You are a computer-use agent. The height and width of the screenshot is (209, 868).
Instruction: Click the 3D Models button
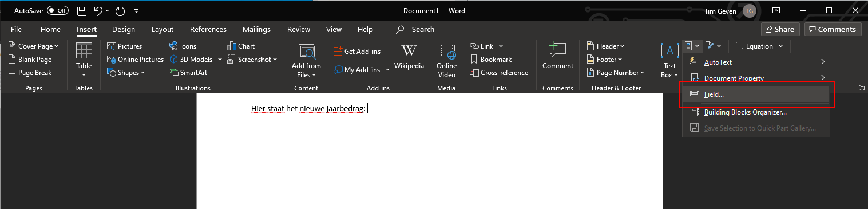192,60
